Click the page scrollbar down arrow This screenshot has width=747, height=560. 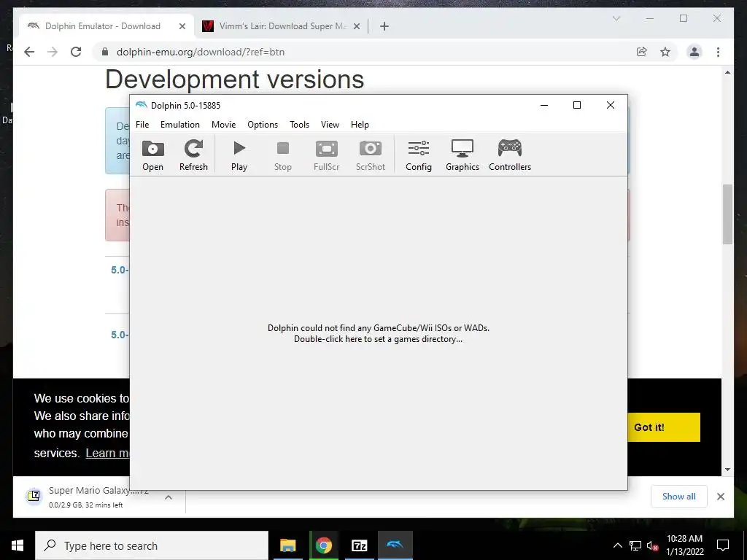click(727, 470)
